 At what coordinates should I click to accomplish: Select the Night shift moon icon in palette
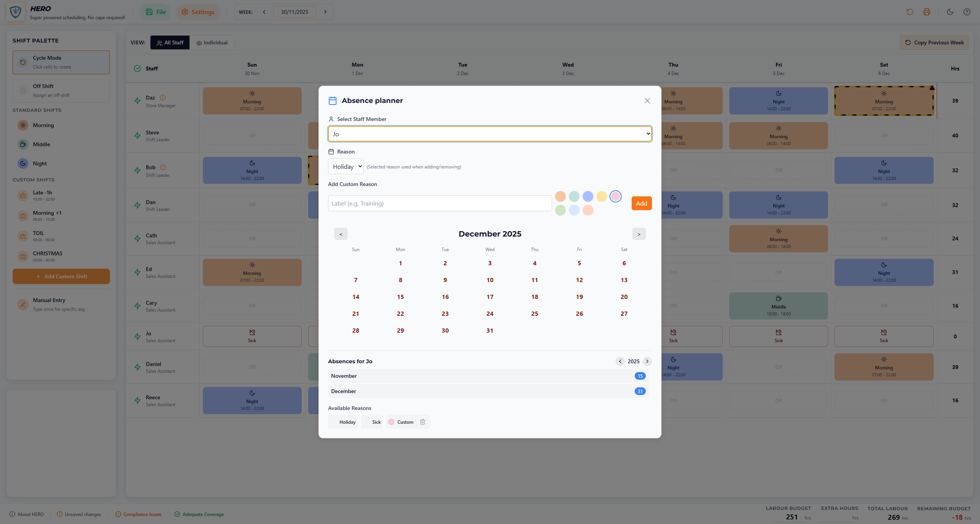tap(23, 163)
